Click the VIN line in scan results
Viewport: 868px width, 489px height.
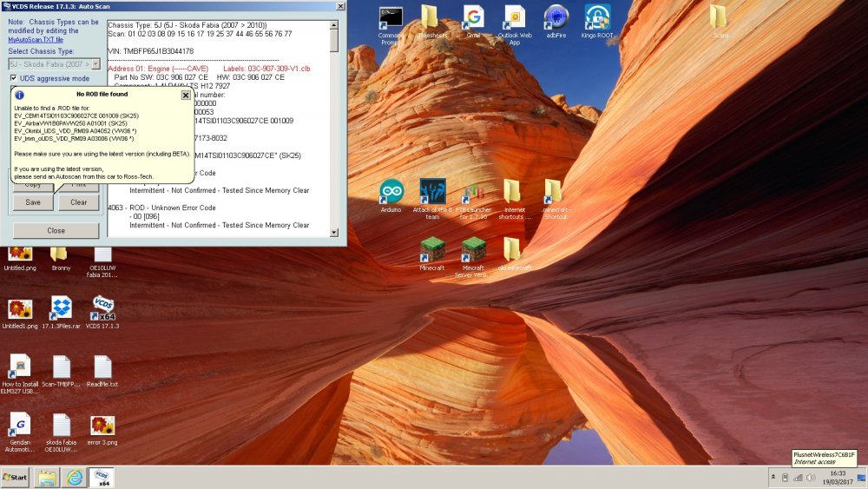point(150,51)
